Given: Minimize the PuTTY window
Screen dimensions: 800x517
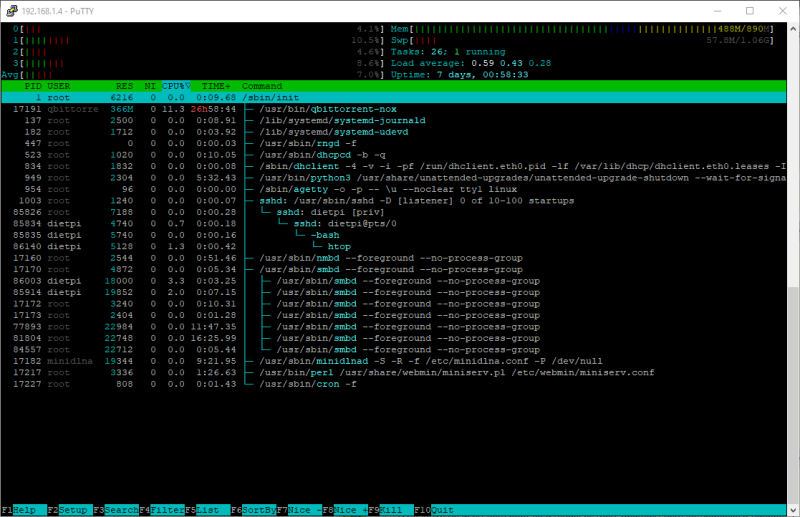Looking at the screenshot, I should (717, 11).
